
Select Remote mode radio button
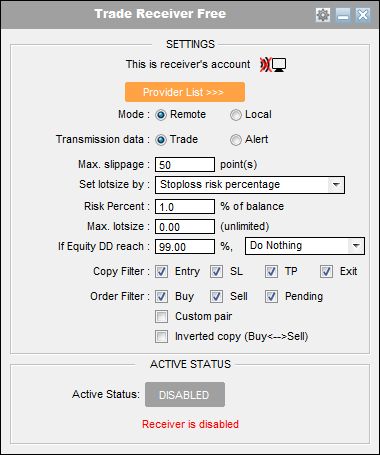click(x=161, y=115)
